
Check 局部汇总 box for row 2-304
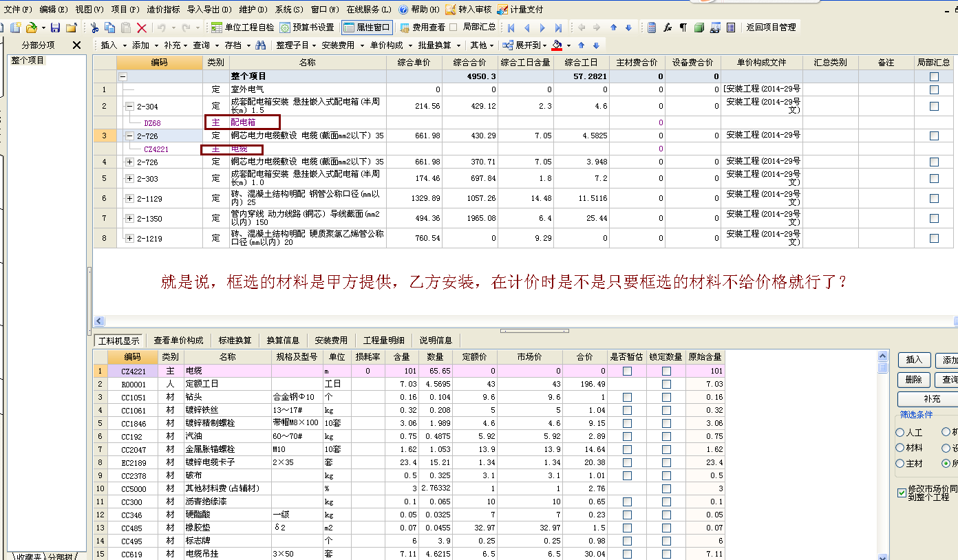(x=934, y=106)
